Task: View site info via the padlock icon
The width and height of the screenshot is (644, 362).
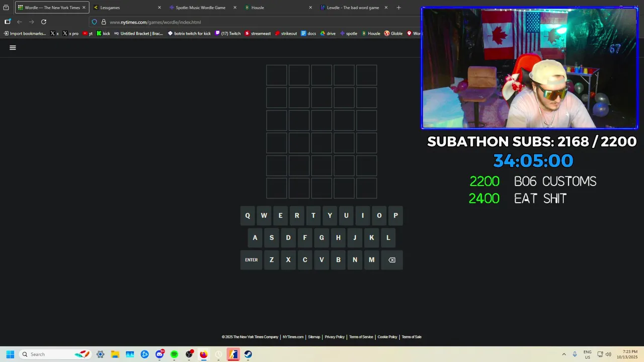Action: [104, 22]
